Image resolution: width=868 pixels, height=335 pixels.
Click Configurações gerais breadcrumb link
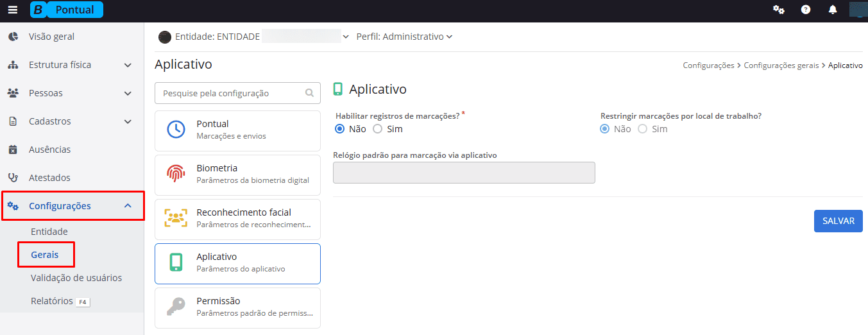[781, 65]
